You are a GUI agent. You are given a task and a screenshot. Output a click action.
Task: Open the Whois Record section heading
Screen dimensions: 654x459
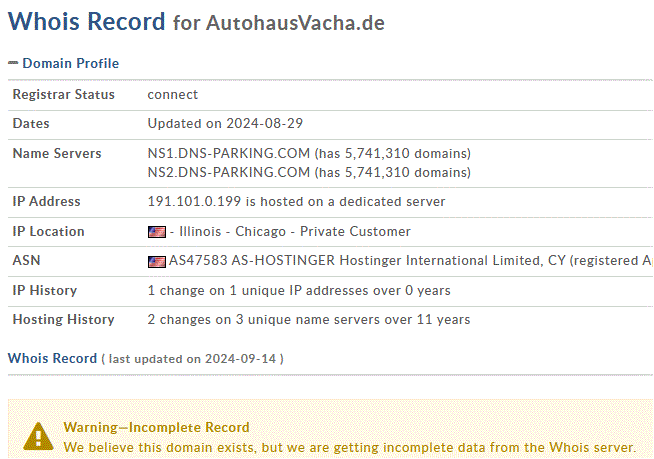(x=53, y=358)
